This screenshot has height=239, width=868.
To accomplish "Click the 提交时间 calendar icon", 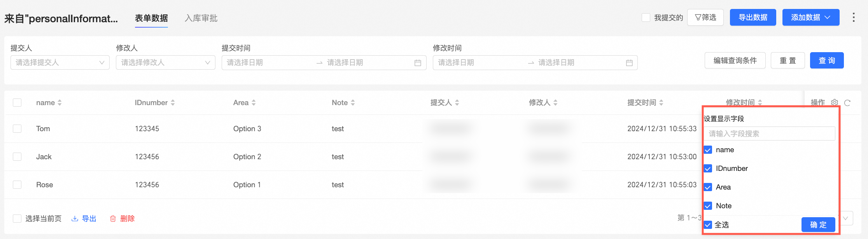I will coord(418,63).
